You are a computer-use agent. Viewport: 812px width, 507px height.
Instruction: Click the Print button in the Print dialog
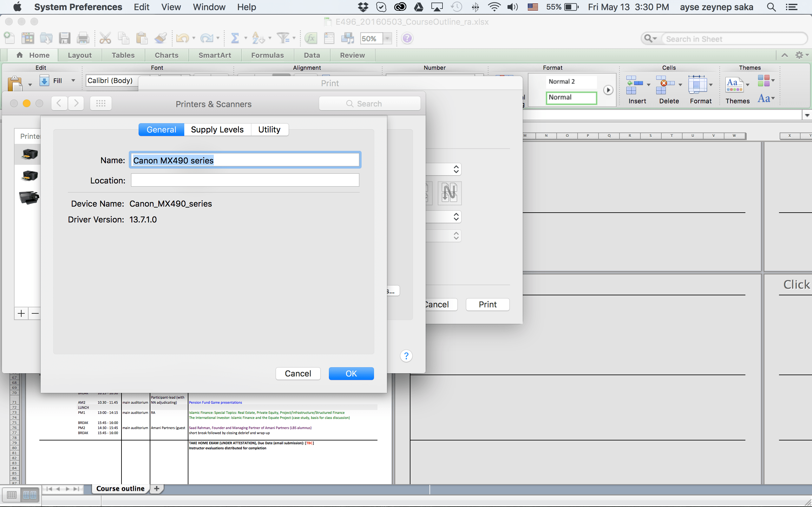(487, 304)
